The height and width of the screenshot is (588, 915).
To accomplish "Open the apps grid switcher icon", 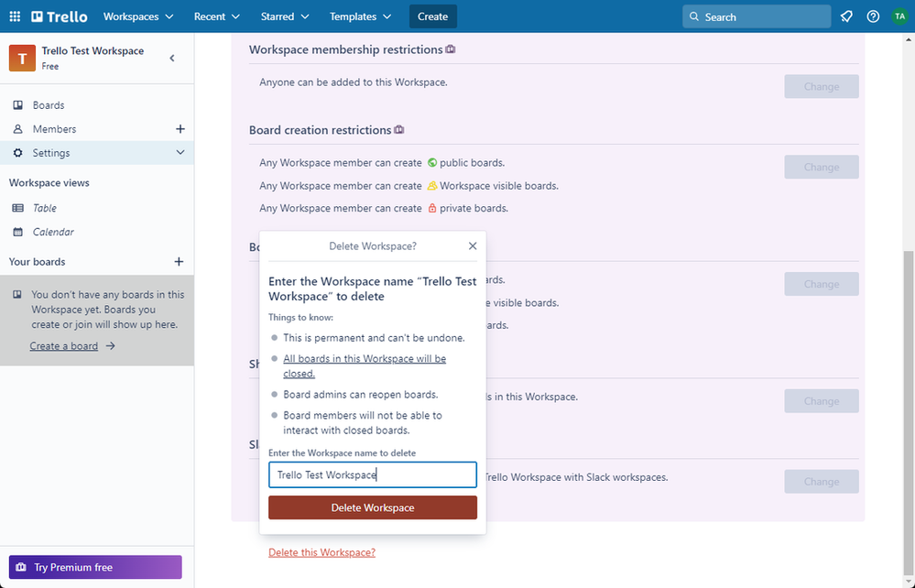I will (x=16, y=16).
